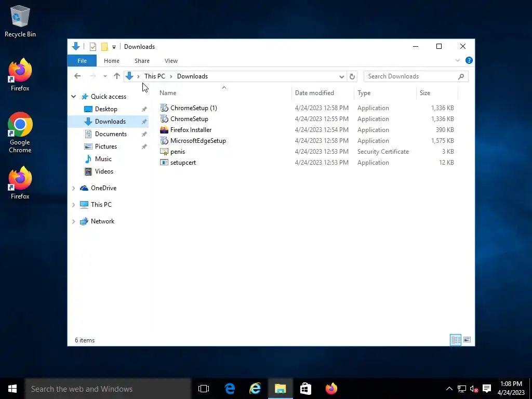532x399 pixels.
Task: Collapse the Quick access tree node
Action: point(74,97)
